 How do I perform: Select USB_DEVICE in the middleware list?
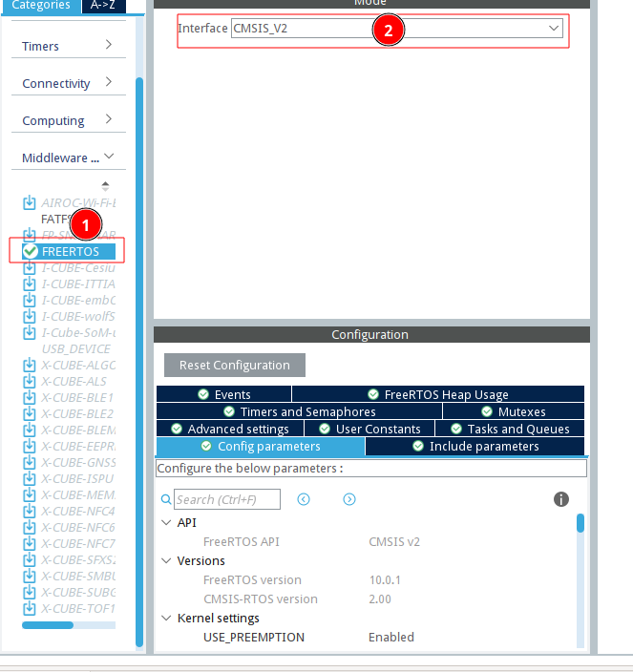(x=76, y=348)
